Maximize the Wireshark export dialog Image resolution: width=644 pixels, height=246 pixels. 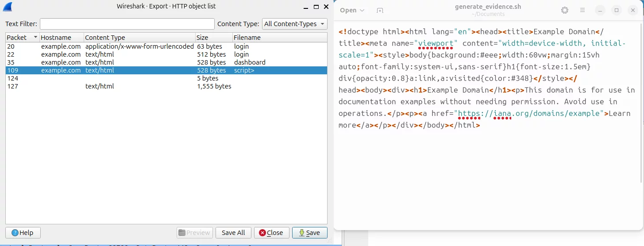tap(316, 7)
